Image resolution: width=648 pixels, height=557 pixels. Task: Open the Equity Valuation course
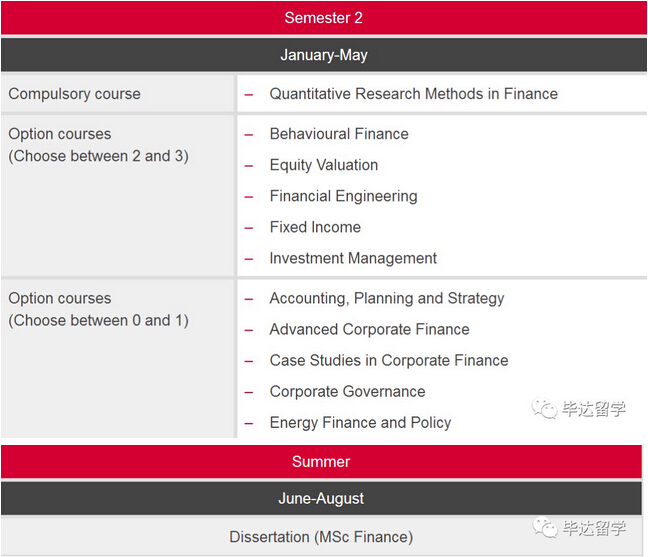pos(324,165)
